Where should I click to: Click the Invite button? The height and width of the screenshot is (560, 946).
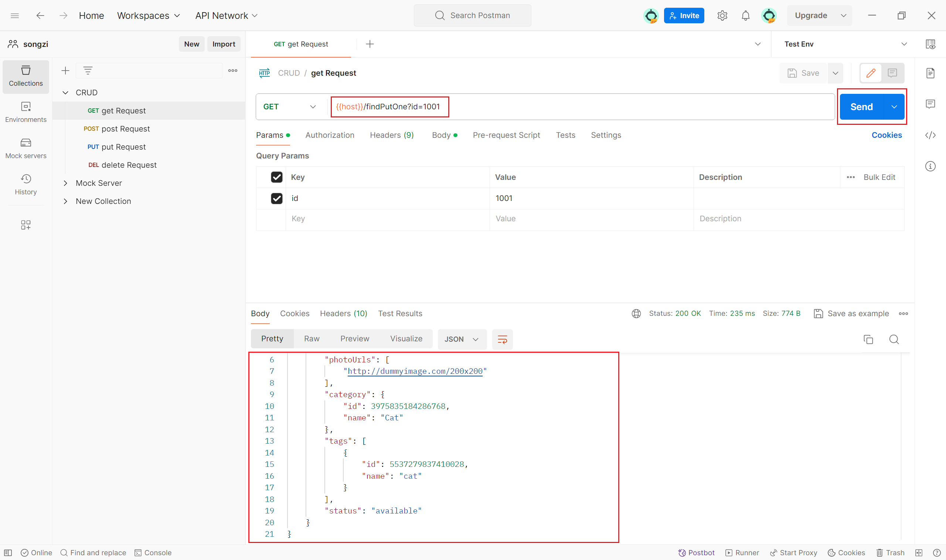click(x=684, y=16)
